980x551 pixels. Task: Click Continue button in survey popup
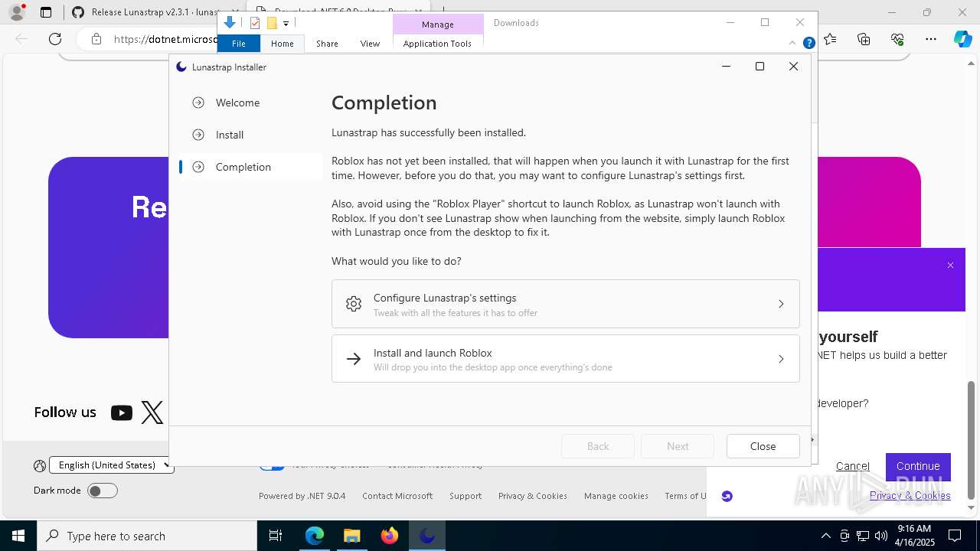[918, 466]
